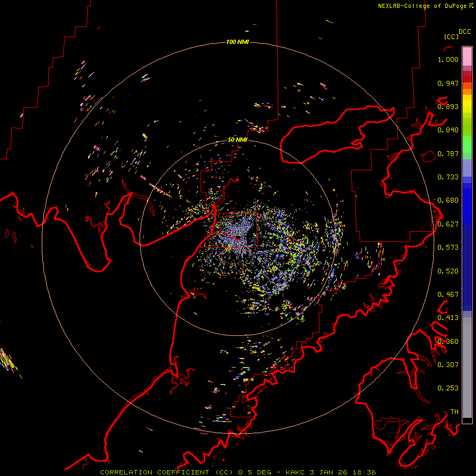Click the 0.680 legend value
476x476 pixels.
[x=448, y=200]
